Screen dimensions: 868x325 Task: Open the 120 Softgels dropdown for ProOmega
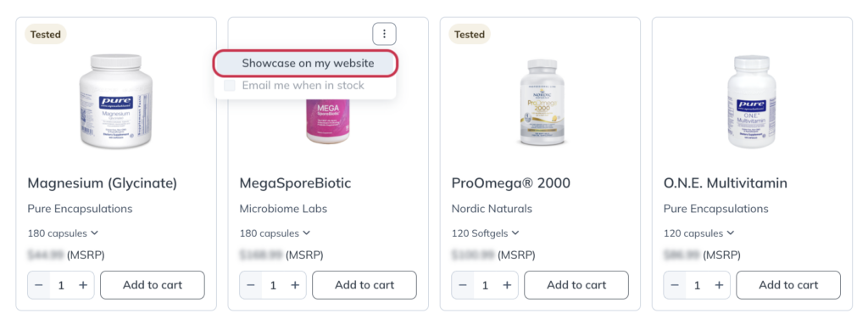click(486, 233)
